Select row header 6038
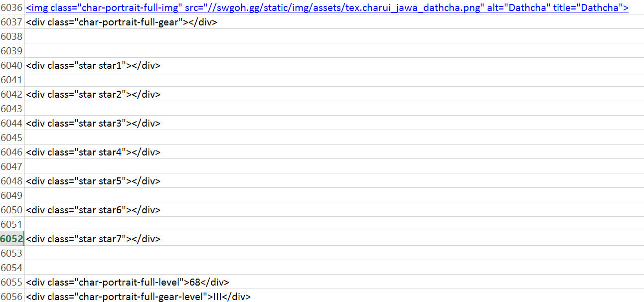The width and height of the screenshot is (644, 302). click(12, 37)
